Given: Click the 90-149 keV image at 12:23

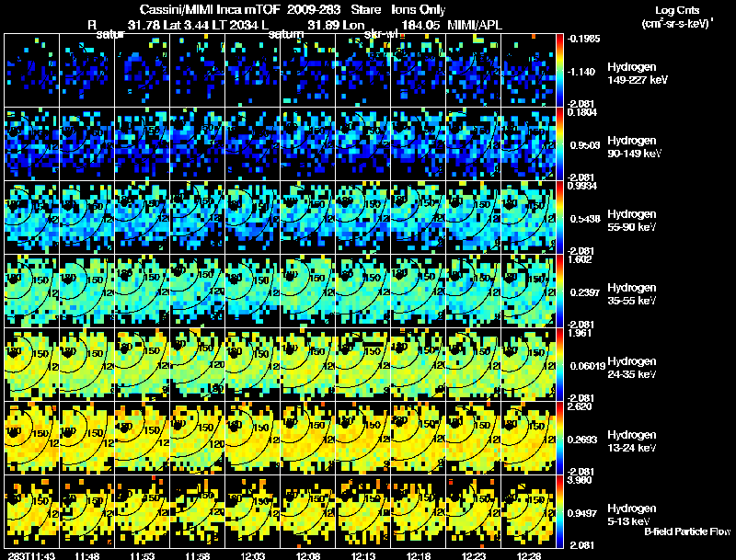Looking at the screenshot, I should click(x=474, y=143).
